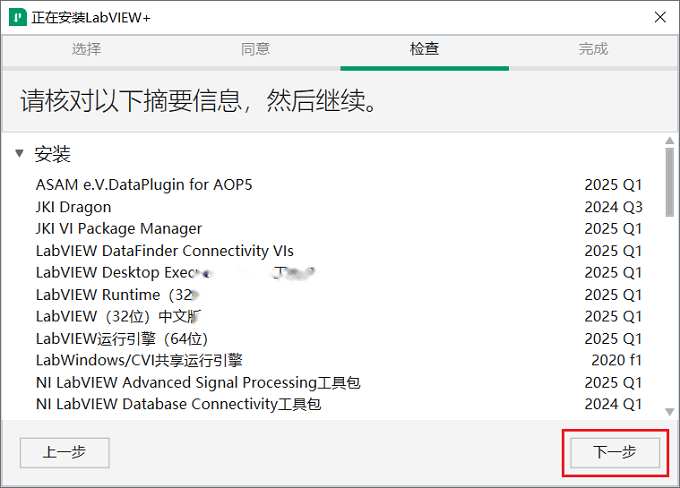Image resolution: width=680 pixels, height=488 pixels.
Task: Click the 上一步 button
Action: coord(65,452)
